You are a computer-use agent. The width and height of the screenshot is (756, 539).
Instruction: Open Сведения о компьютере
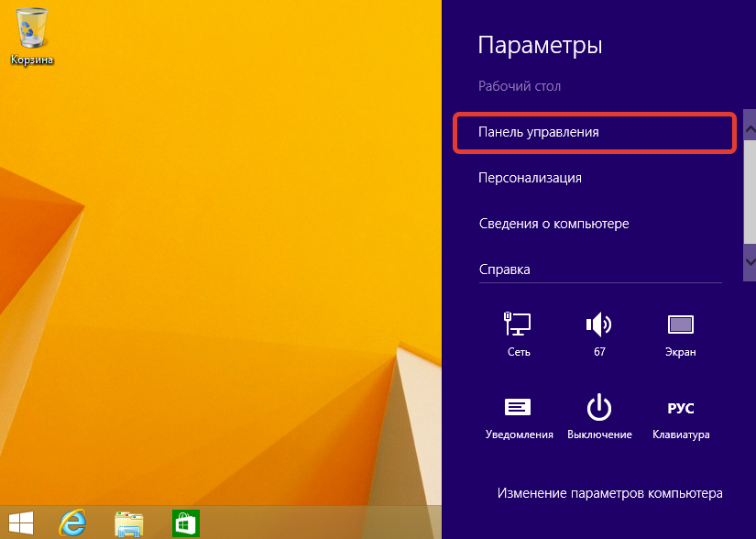(x=554, y=224)
